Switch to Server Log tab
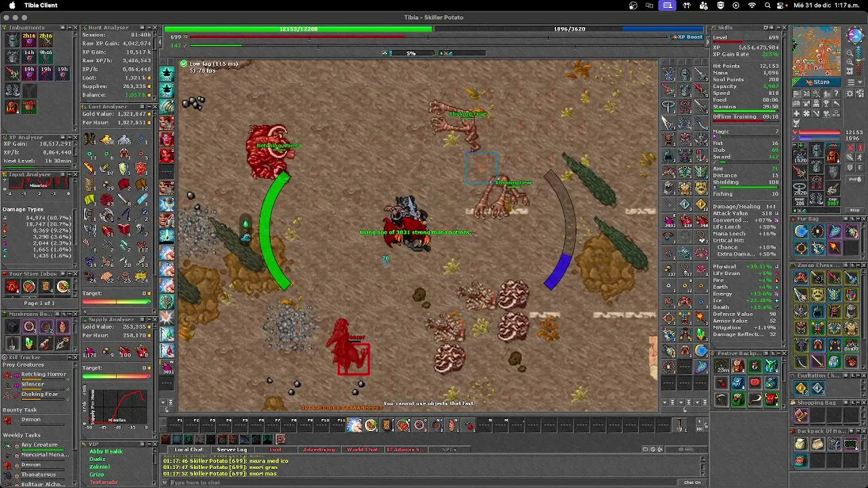This screenshot has height=488, width=868. [x=232, y=449]
